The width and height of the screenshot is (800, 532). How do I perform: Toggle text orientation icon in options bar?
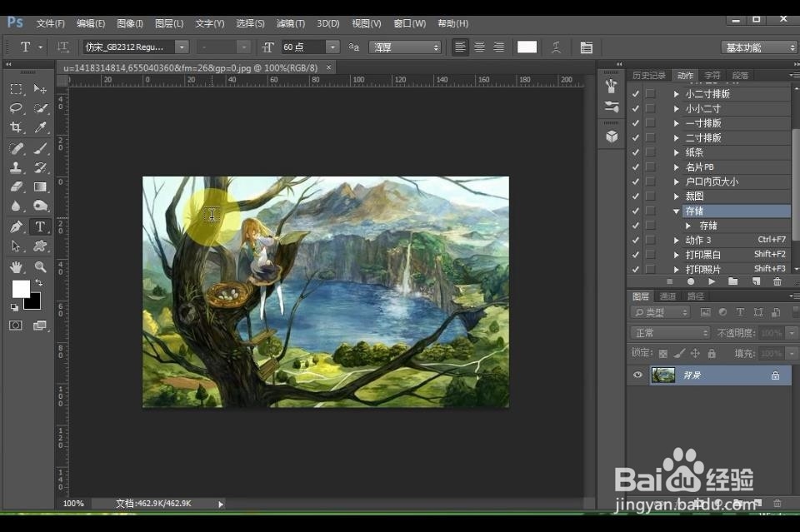[62, 47]
